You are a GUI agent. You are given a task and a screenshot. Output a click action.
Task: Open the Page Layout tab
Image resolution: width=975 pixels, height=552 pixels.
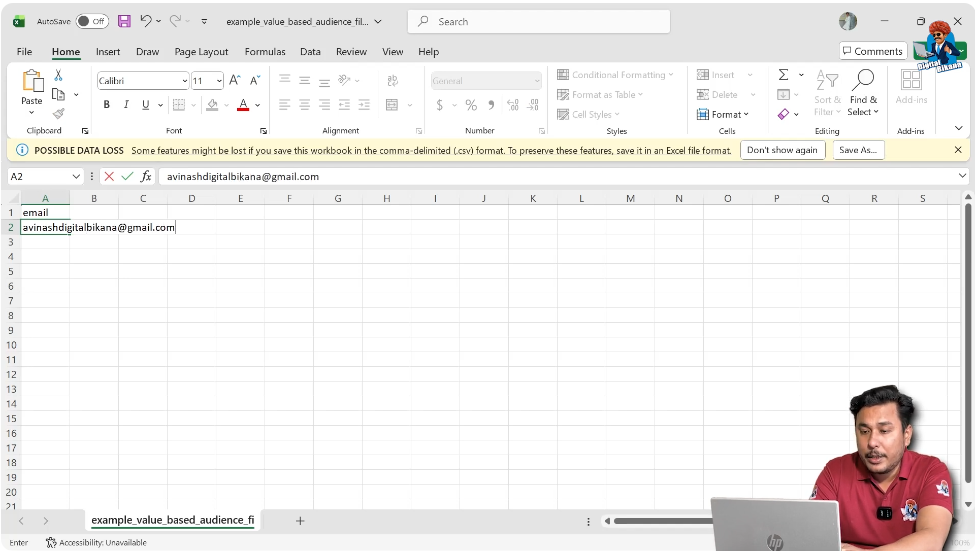(201, 52)
